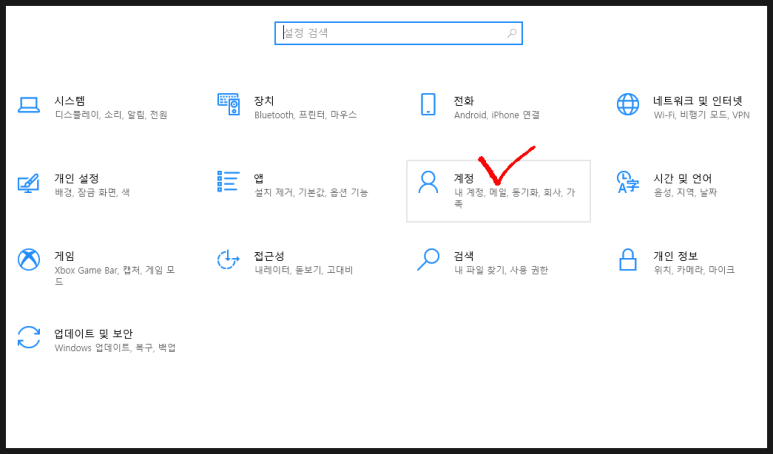This screenshot has width=773, height=454.
Task: Click the 시스템 laptop icon
Action: pos(29,105)
